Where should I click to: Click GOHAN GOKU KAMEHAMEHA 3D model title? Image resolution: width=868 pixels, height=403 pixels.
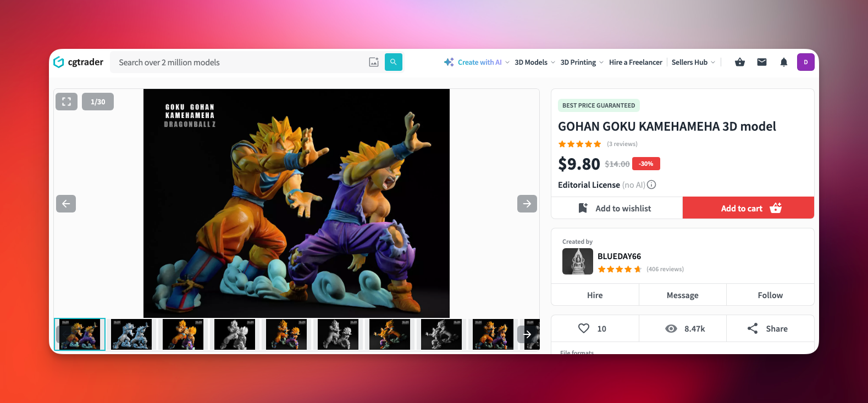(667, 126)
